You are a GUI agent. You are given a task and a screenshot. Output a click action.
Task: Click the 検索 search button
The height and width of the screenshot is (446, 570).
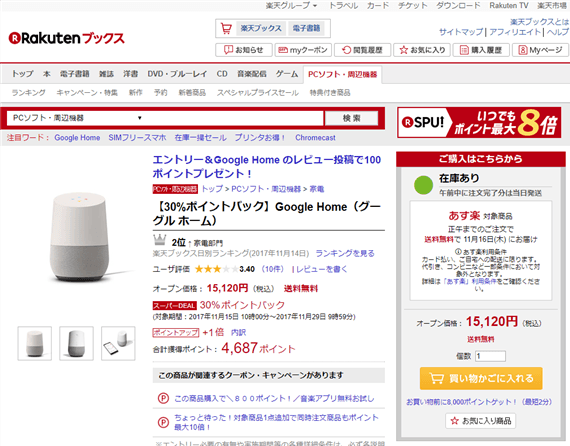352,118
